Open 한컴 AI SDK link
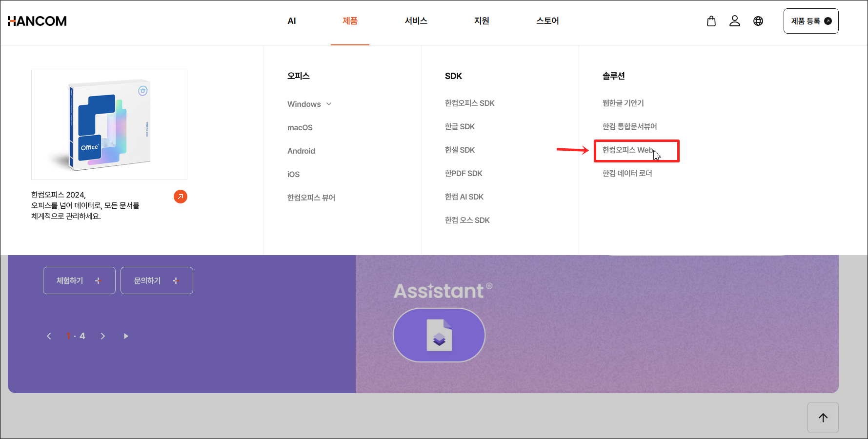 [x=464, y=197]
